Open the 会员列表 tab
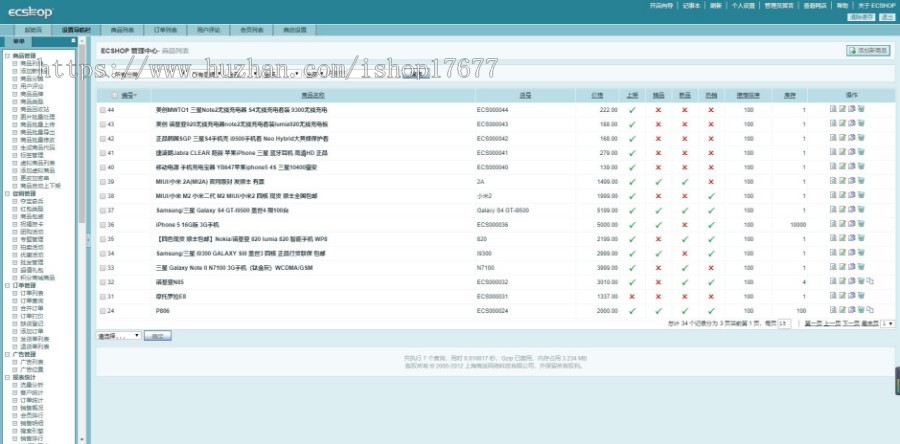 (251, 30)
